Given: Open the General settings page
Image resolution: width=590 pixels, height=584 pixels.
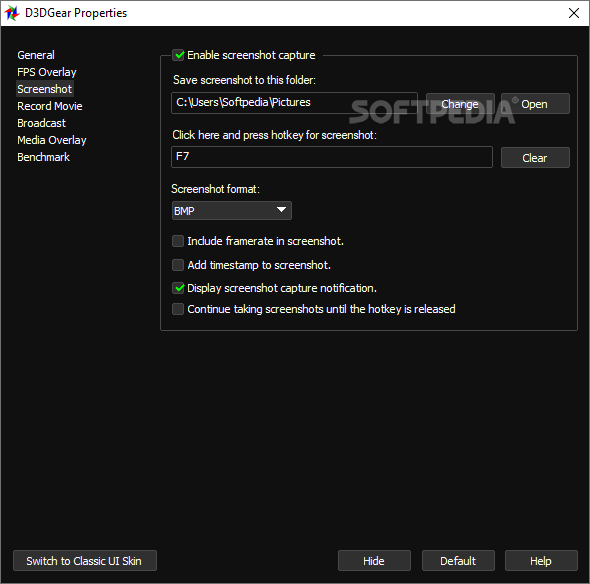Looking at the screenshot, I should tap(36, 55).
